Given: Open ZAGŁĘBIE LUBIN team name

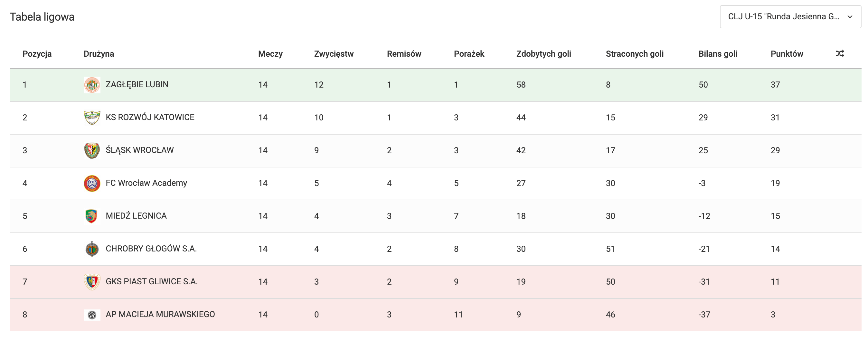Looking at the screenshot, I should tap(137, 85).
